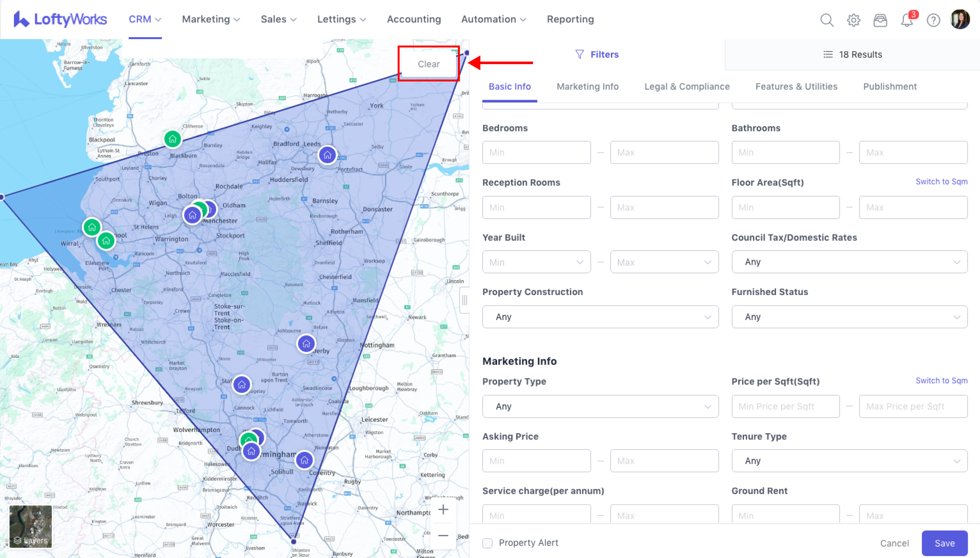Click green property marker near Blackburn
Image resolution: width=980 pixels, height=558 pixels.
[173, 139]
